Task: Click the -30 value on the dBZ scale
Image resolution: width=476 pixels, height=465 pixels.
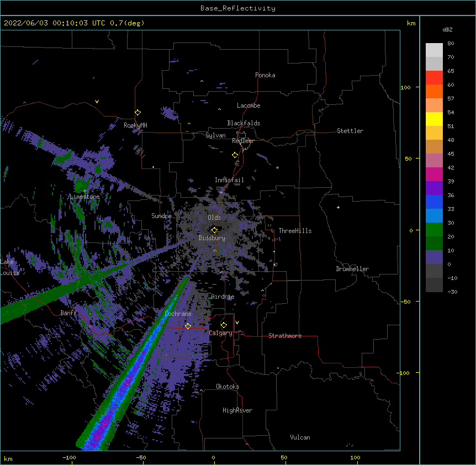Action: [x=452, y=292]
